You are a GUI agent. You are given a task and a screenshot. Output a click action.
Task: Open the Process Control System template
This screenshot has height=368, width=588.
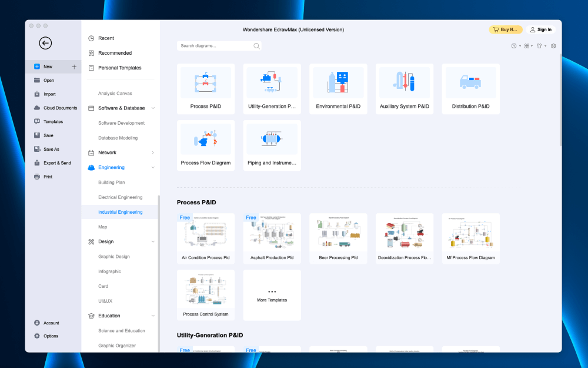(206, 295)
